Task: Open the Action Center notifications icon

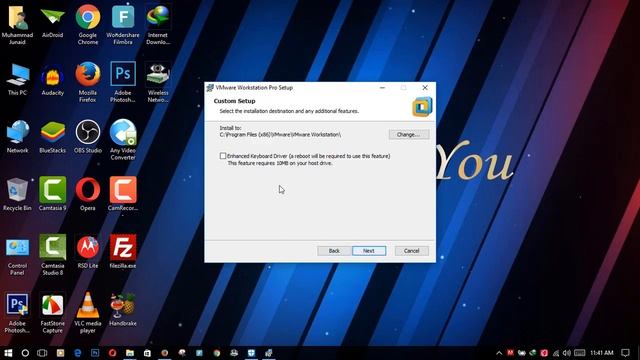Action: coord(626,353)
